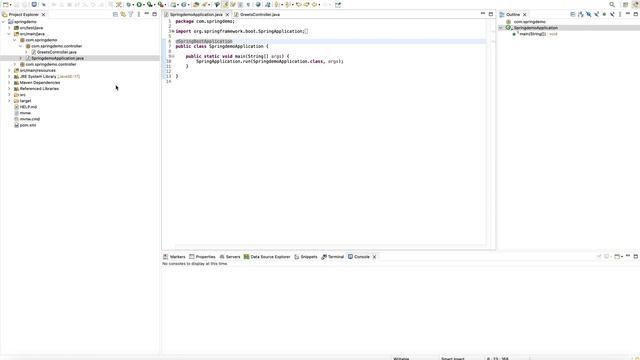This screenshot has width=640, height=360.
Task: Close the SpringdemoApplication.java editor tab
Action: 227,14
